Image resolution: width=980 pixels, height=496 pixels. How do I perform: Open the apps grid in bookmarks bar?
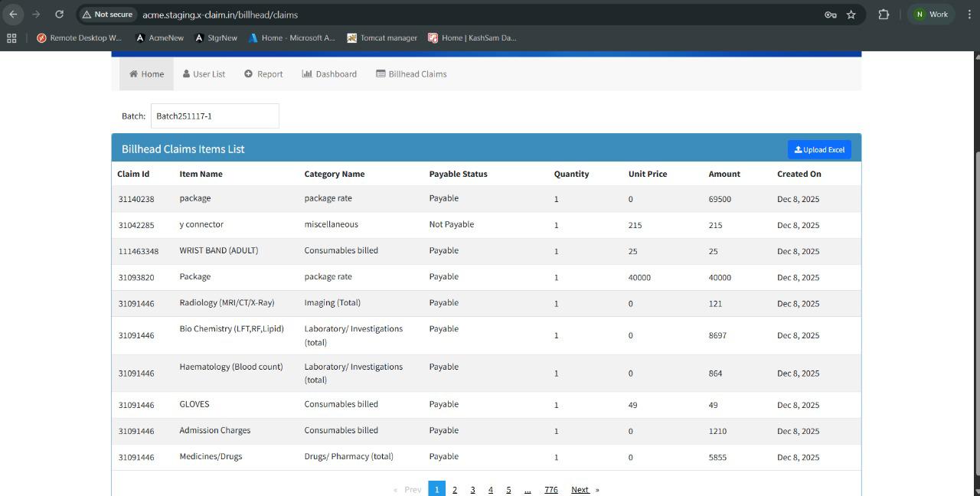pos(11,38)
